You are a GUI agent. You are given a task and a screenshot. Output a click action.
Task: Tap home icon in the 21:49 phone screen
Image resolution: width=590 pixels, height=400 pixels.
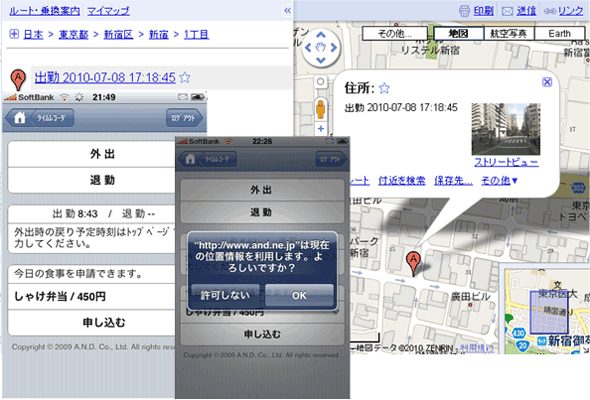pyautogui.click(x=20, y=118)
